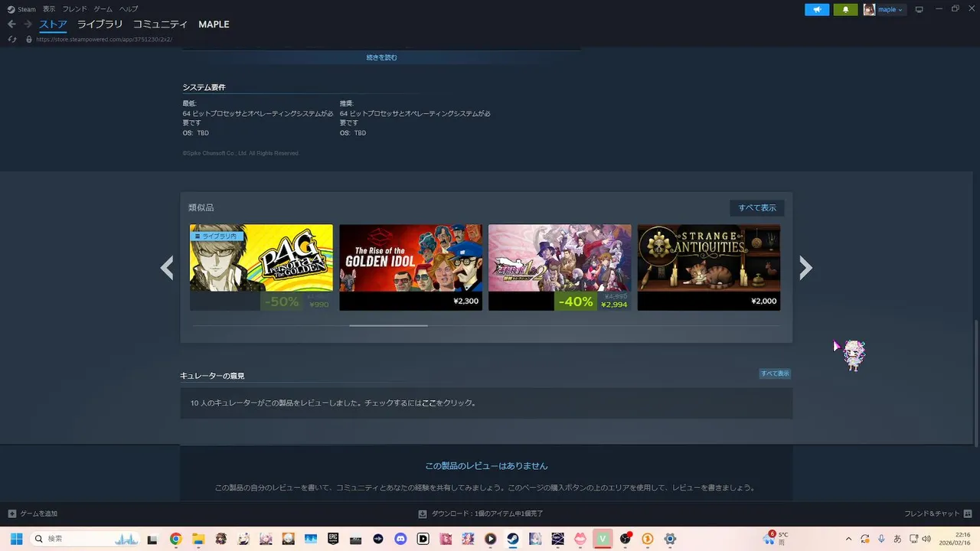Show all similar items with すべて表示
This screenshot has width=980, height=551.
point(756,207)
